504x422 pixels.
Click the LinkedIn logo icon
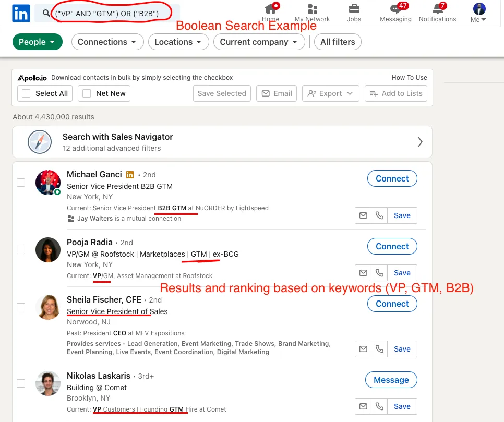point(21,14)
